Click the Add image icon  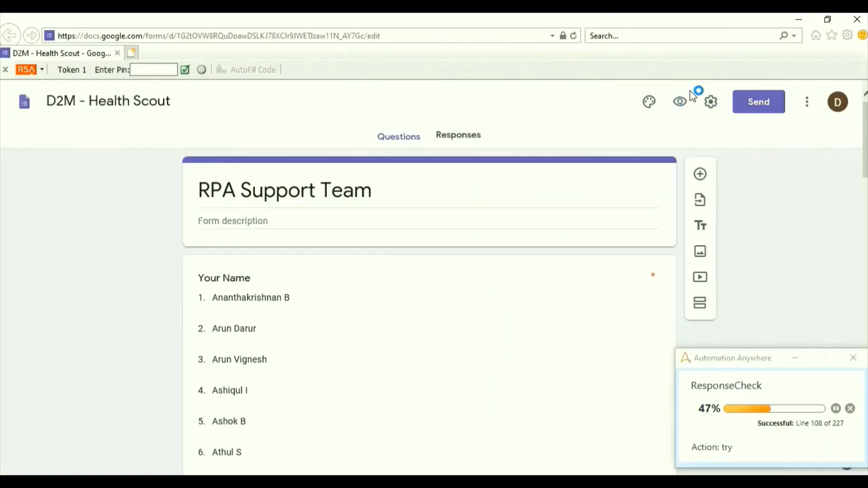tap(700, 251)
